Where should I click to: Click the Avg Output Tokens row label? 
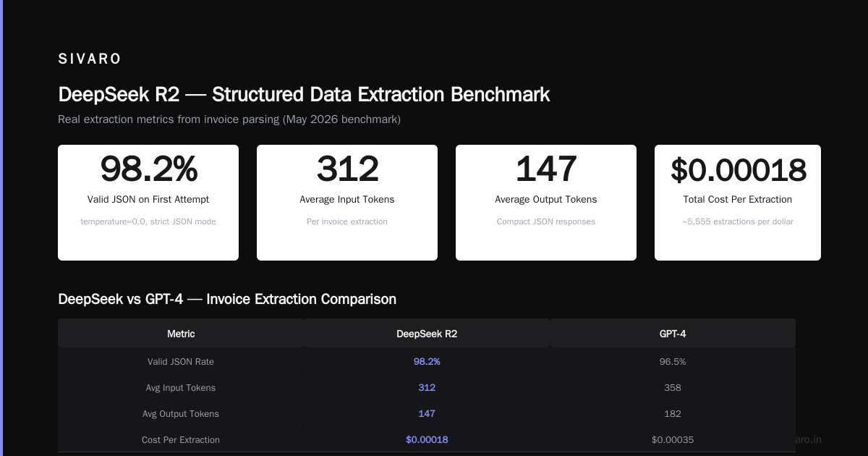(x=181, y=413)
